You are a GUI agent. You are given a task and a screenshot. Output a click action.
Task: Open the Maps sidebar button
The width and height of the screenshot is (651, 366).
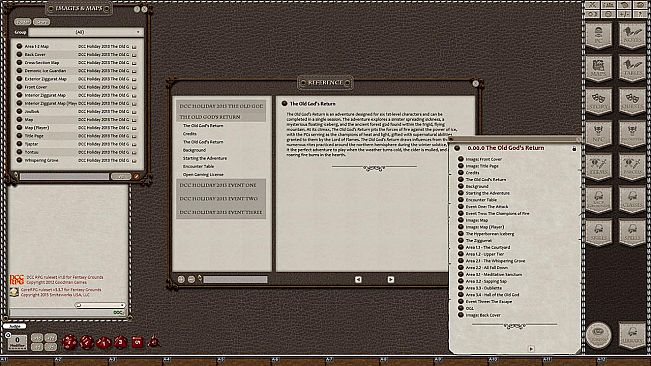pos(599,68)
